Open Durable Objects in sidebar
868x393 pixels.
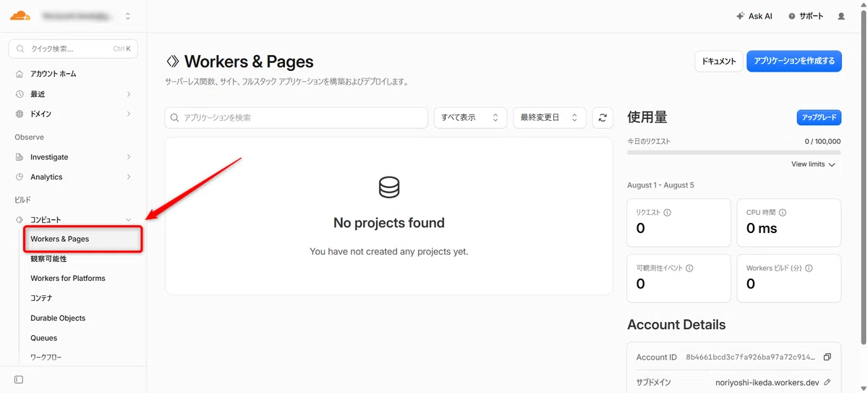[x=58, y=318]
